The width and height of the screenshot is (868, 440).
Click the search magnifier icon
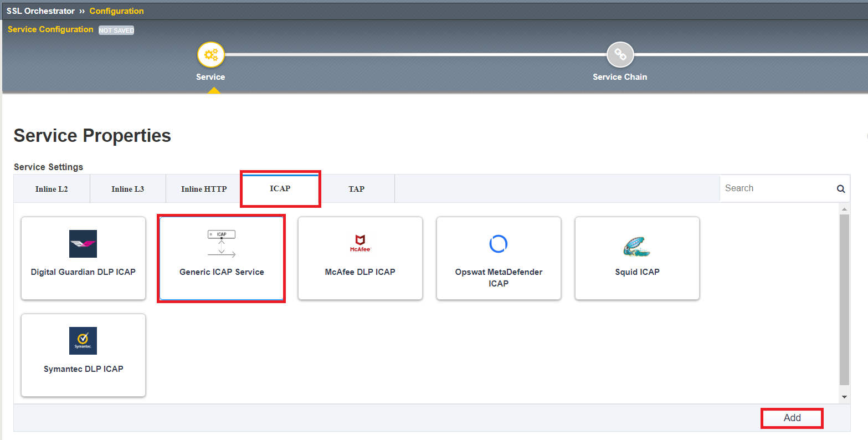(x=841, y=189)
